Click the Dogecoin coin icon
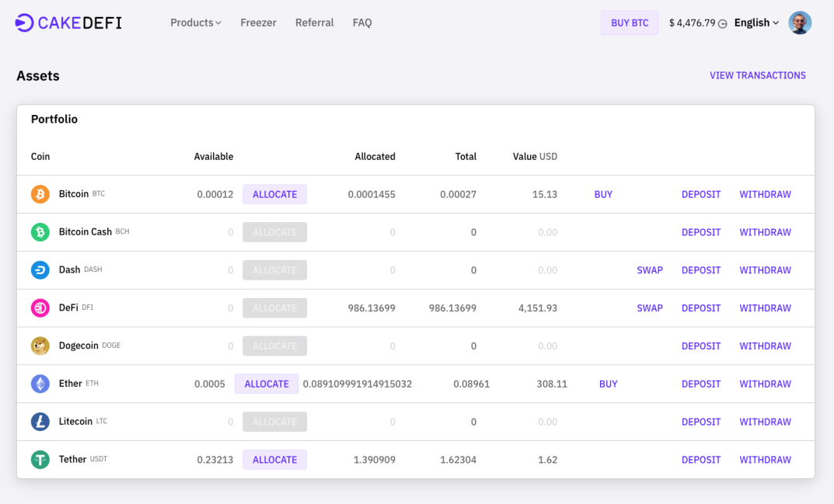Viewport: 834px width, 504px height. 40,346
